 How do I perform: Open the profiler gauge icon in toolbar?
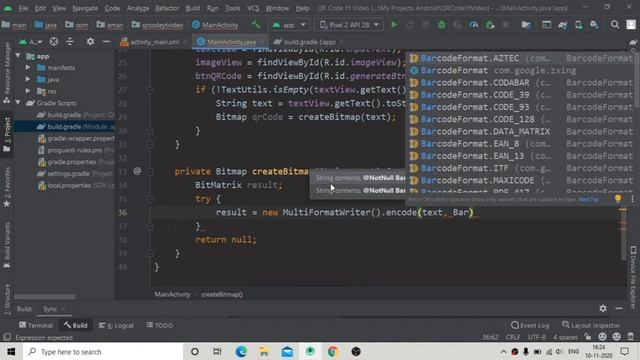tap(473, 25)
